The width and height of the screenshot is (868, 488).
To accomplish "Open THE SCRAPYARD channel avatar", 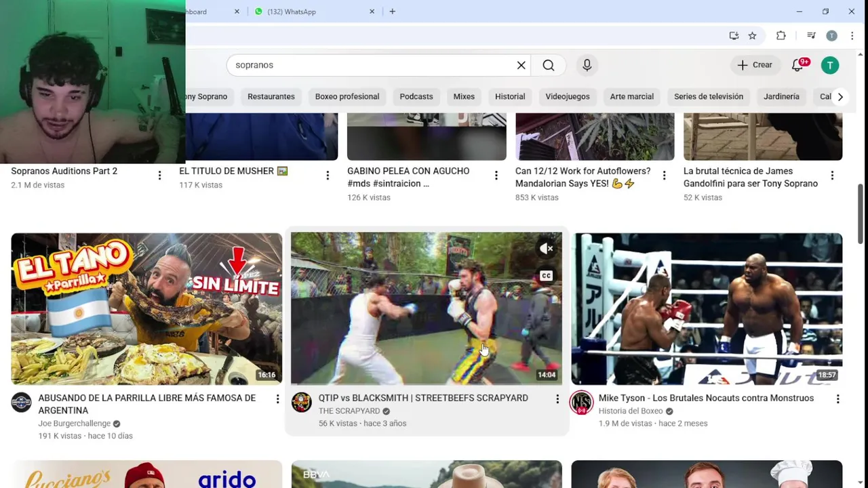I will coord(302,403).
